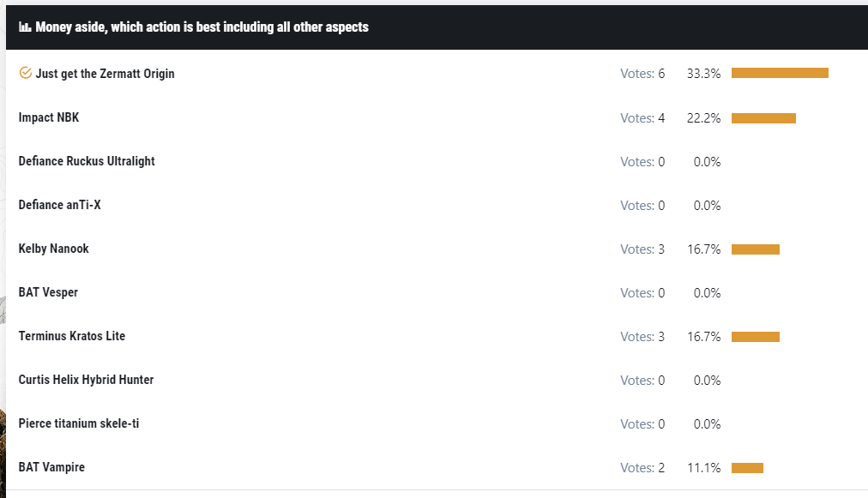The height and width of the screenshot is (498, 868).
Task: Click the 33.3% result bar for Zermatt Origin
Action: (x=780, y=73)
